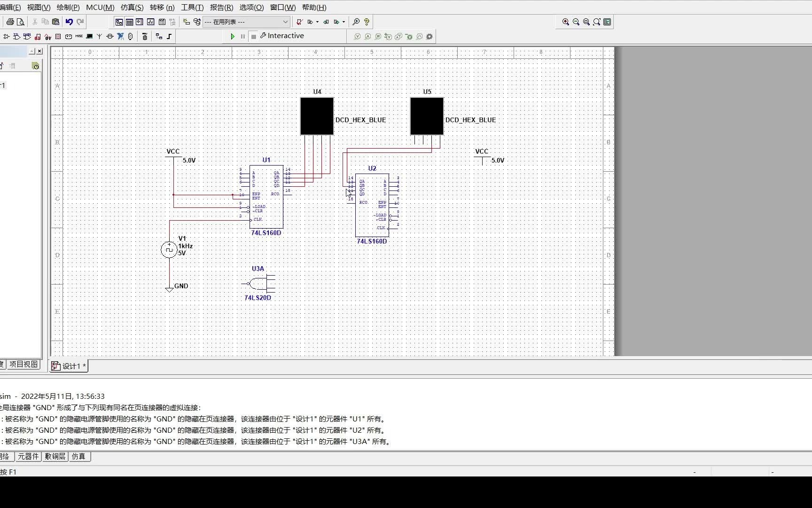This screenshot has height=508, width=812.
Task: Open the MCU(M) menu
Action: coord(100,7)
